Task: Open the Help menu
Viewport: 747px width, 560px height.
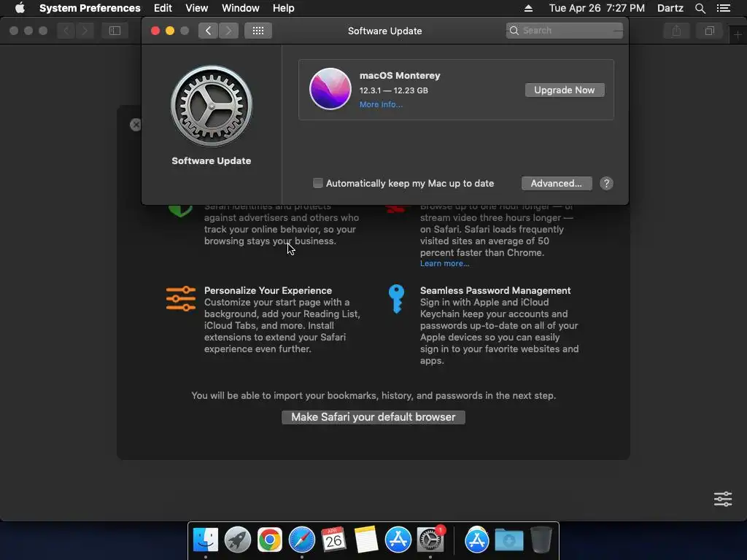Action: pyautogui.click(x=283, y=8)
